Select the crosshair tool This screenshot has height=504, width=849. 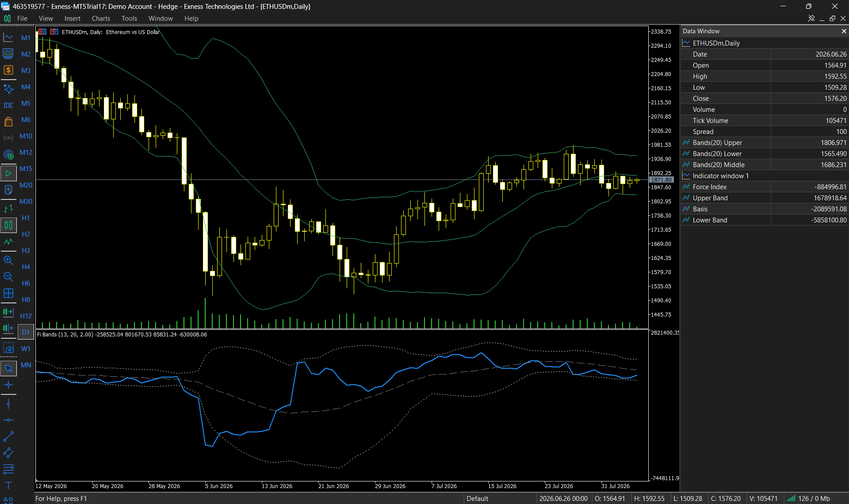(x=8, y=385)
